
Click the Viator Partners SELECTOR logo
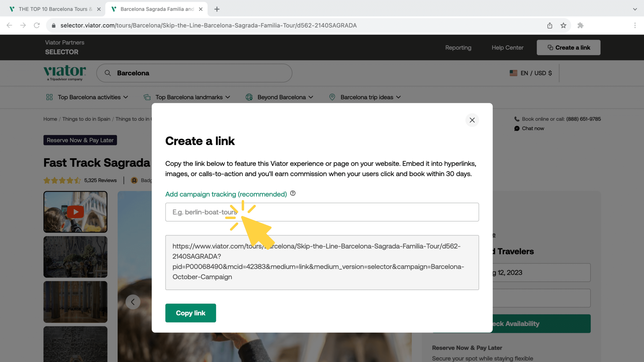pyautogui.click(x=64, y=47)
